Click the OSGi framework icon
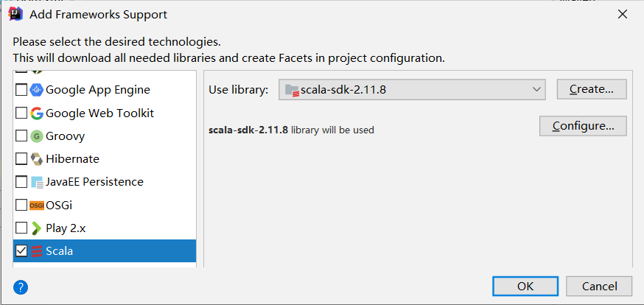 pos(37,205)
